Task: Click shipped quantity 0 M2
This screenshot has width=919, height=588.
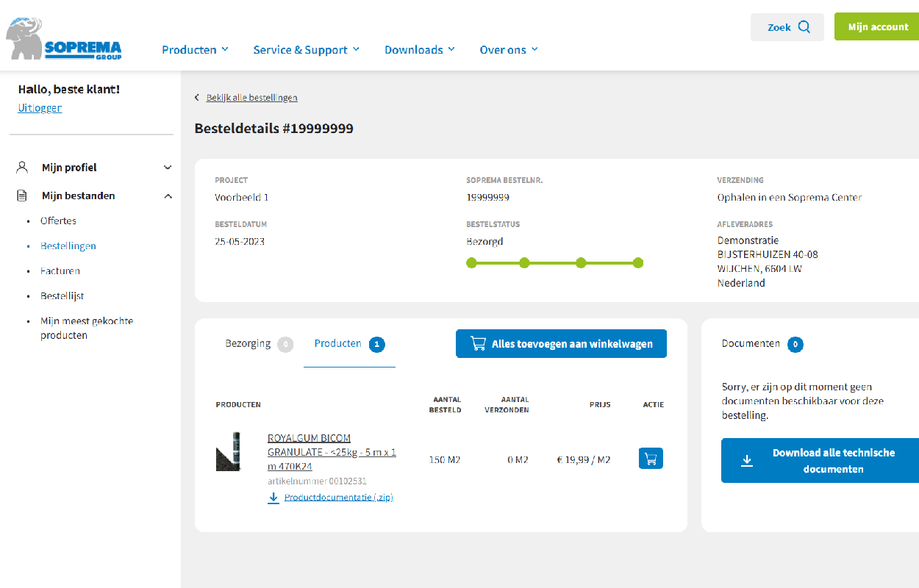Action: pyautogui.click(x=518, y=460)
